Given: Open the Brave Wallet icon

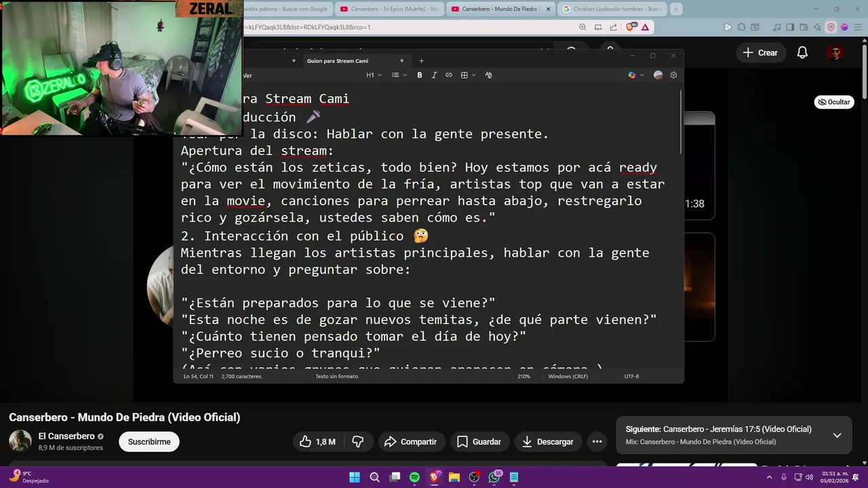Looking at the screenshot, I should point(804,27).
